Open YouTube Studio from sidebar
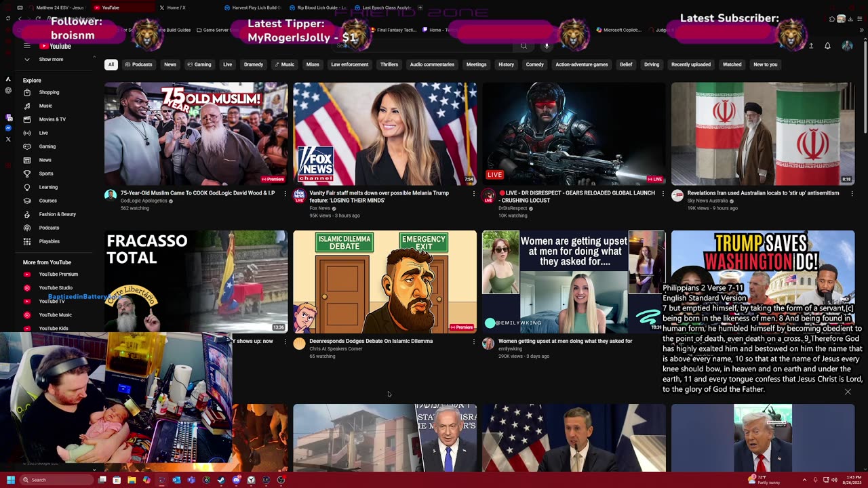The image size is (868, 488). (56, 288)
